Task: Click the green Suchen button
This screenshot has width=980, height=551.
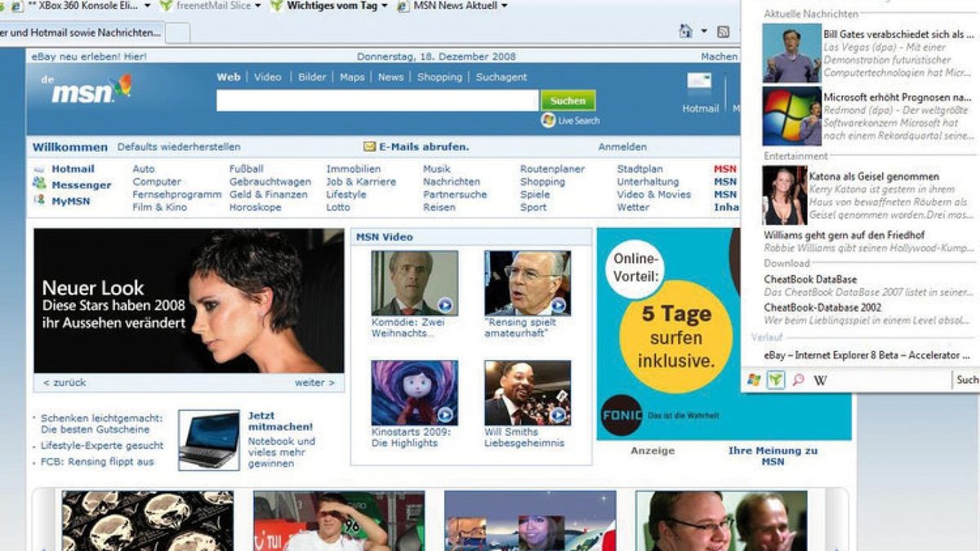Action: click(x=568, y=100)
